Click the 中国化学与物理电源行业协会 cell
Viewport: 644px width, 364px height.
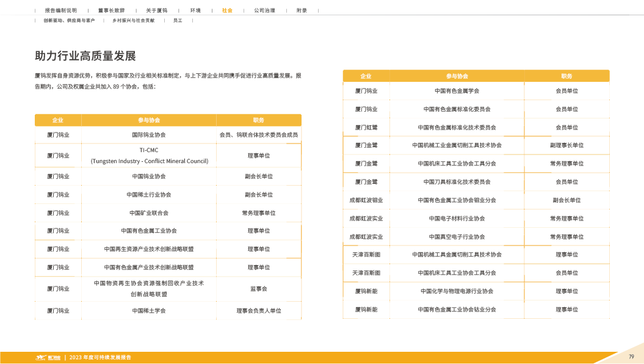457,291
